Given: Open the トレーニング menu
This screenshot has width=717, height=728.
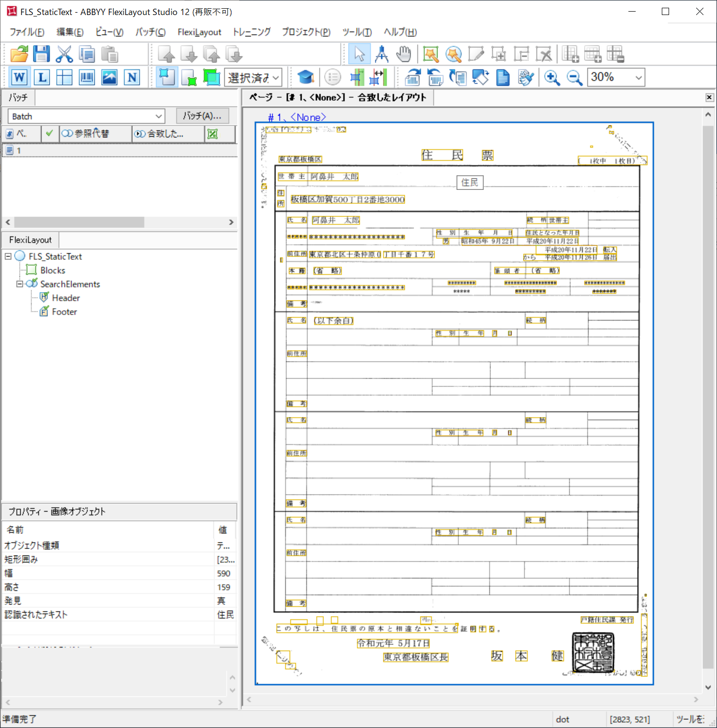Looking at the screenshot, I should [252, 32].
